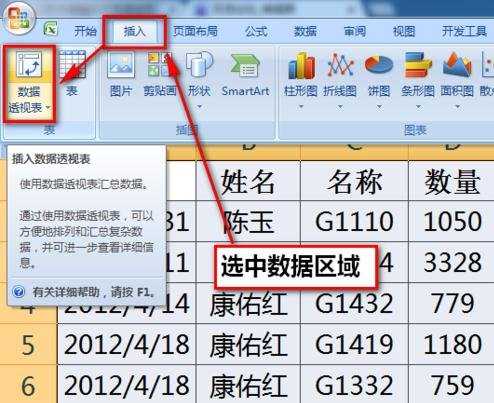
Task: Select the Shapes (形状) icon
Action: pos(199,64)
